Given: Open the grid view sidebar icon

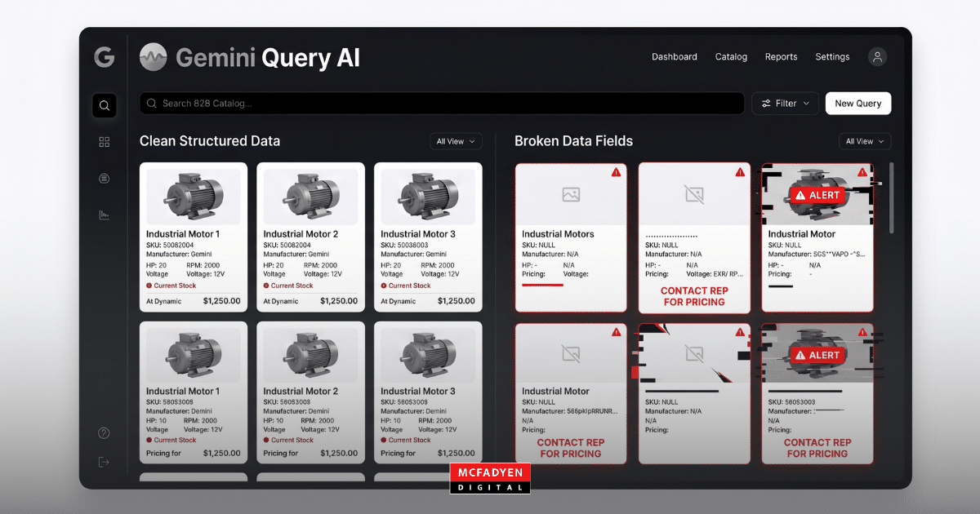Looking at the screenshot, I should [104, 142].
